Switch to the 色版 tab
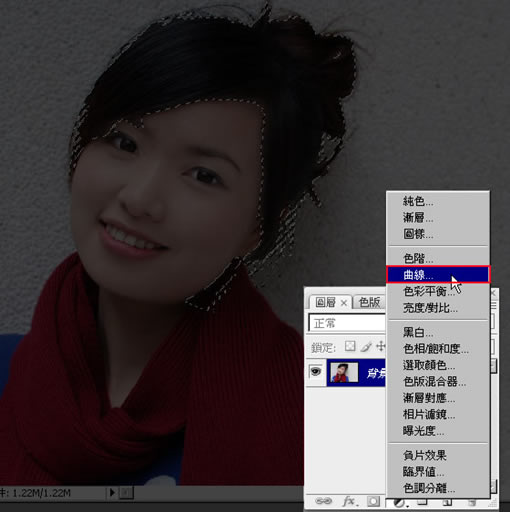The image size is (510, 512). (x=369, y=302)
